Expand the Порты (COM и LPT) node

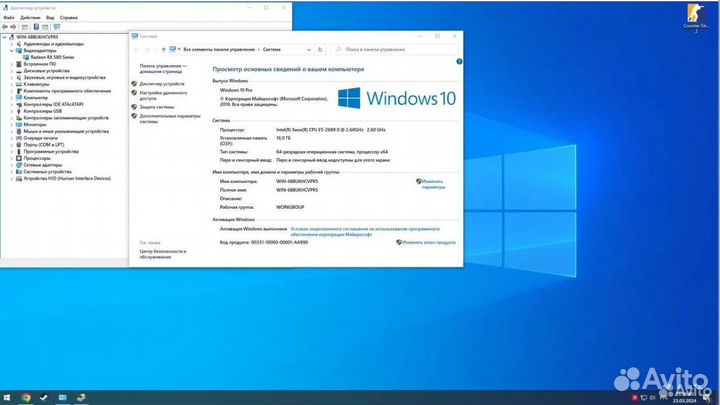[x=11, y=145]
